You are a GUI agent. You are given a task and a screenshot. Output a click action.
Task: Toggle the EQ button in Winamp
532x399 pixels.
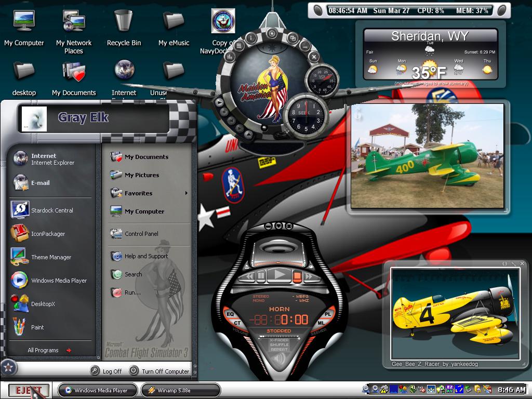230,314
